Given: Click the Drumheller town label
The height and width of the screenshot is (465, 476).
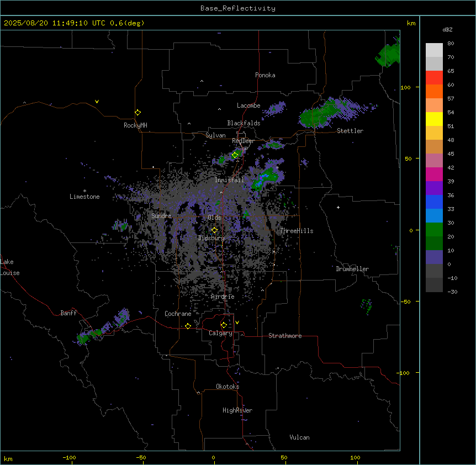Looking at the screenshot, I should pos(352,269).
